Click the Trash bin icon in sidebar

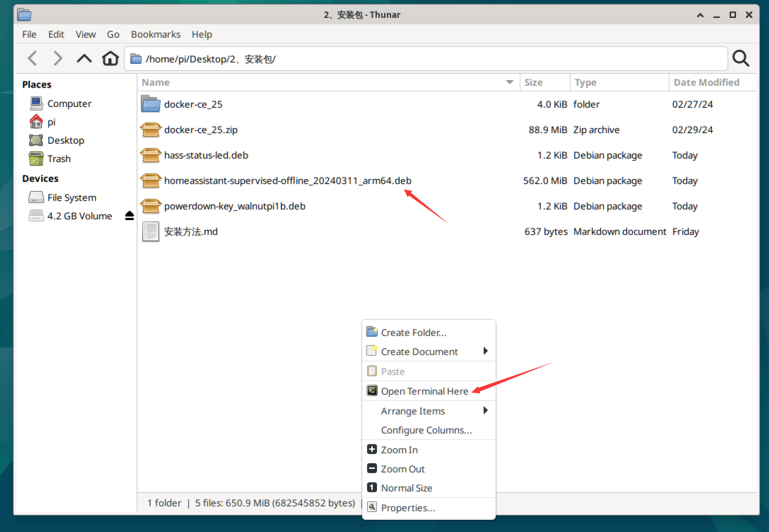36,158
